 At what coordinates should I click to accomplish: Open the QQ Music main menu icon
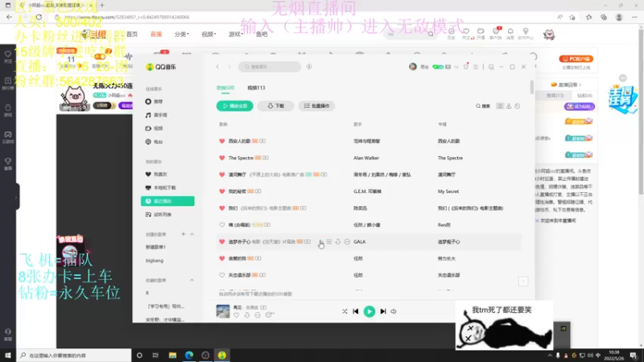[x=476, y=67]
